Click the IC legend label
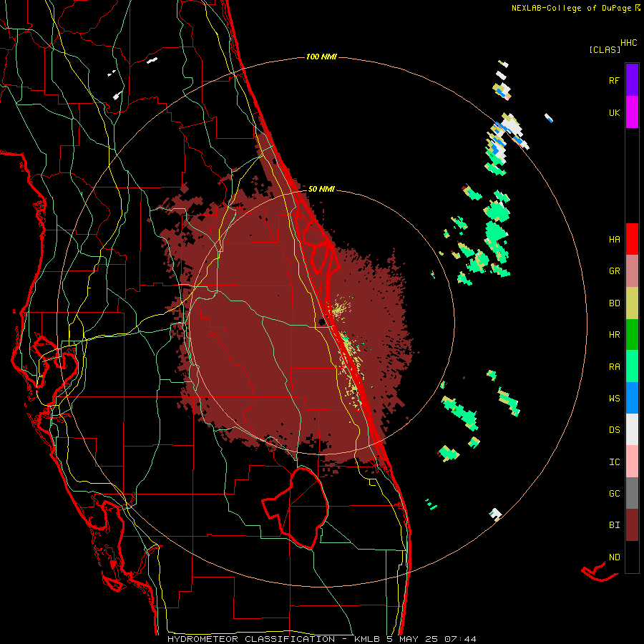 pos(614,462)
